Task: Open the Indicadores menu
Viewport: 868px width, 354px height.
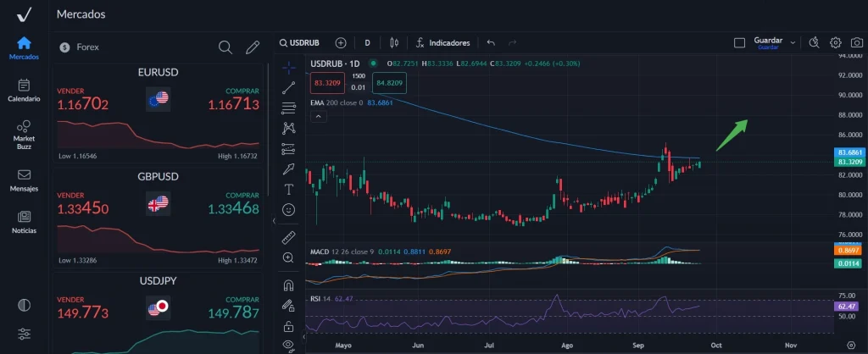Action: [442, 42]
